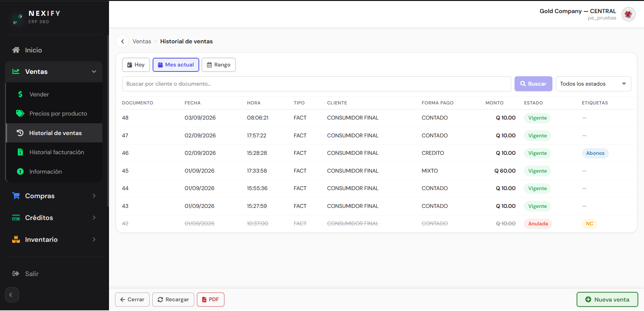Click document number 43
644x311 pixels.
[125, 206]
